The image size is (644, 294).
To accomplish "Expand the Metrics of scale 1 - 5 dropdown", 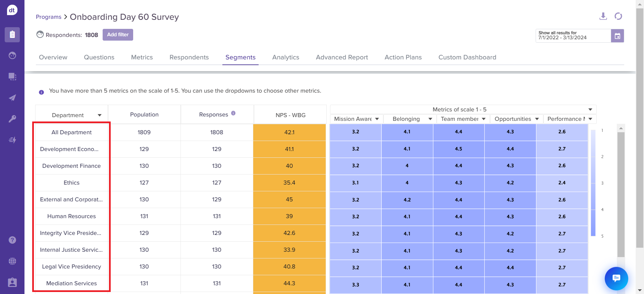I will pos(590,110).
